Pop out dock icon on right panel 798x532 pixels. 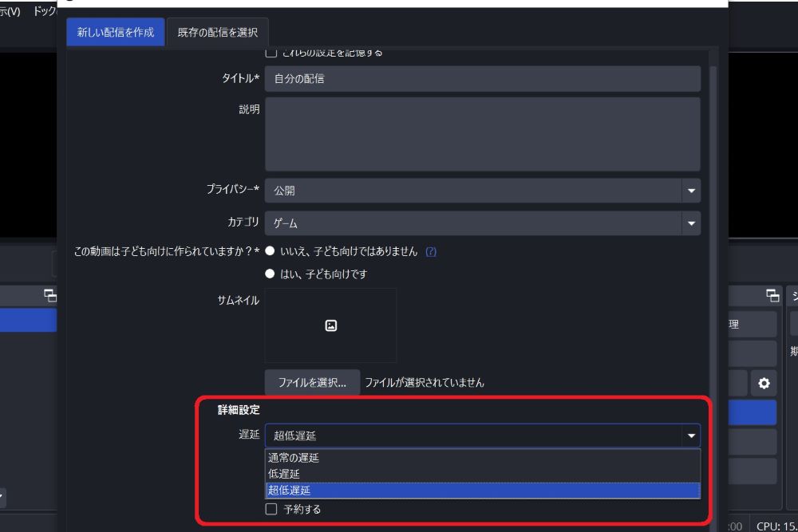(x=772, y=295)
